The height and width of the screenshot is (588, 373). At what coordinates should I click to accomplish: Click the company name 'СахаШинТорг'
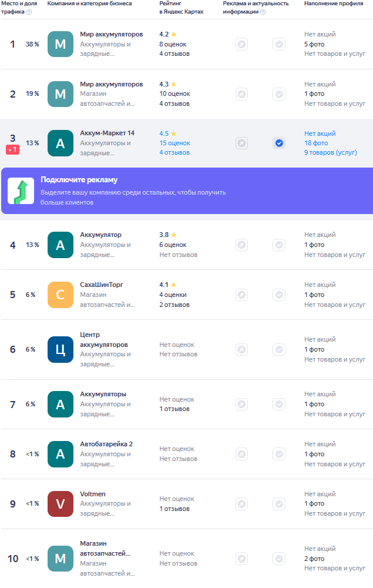point(102,285)
